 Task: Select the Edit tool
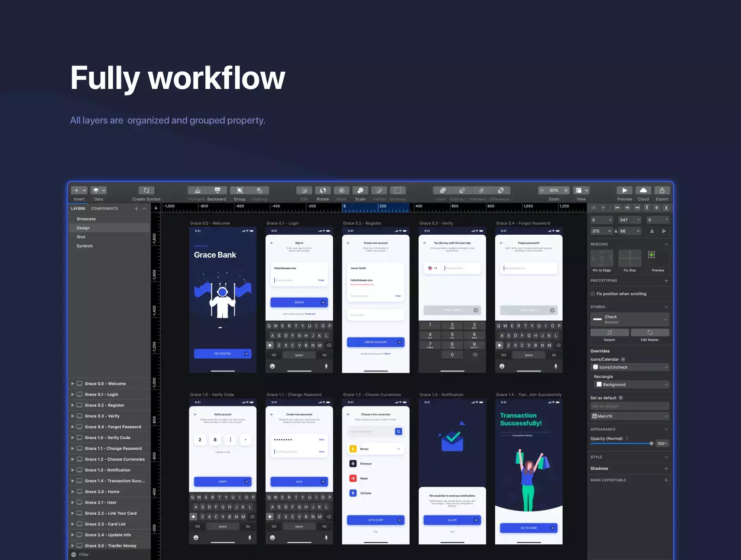[304, 190]
